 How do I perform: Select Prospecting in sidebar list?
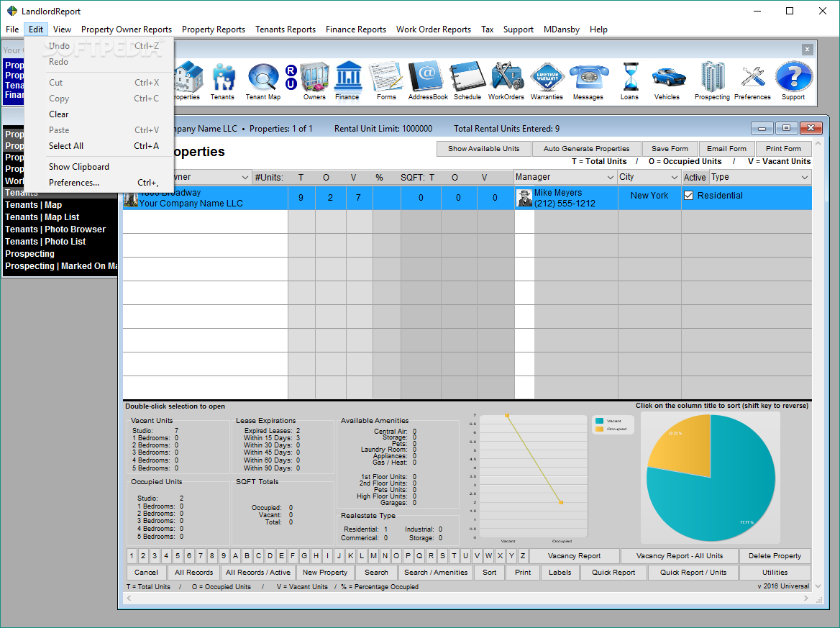29,254
